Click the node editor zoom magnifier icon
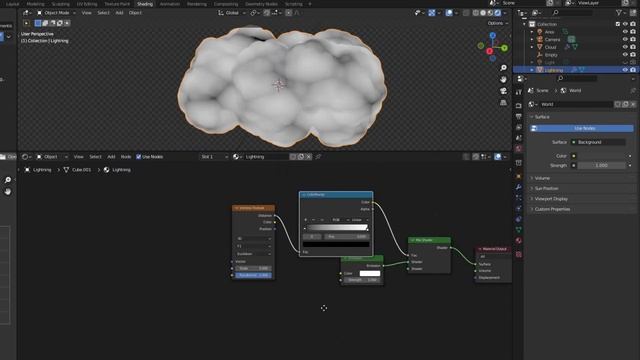This screenshot has width=640, height=360. tap(8, 180)
